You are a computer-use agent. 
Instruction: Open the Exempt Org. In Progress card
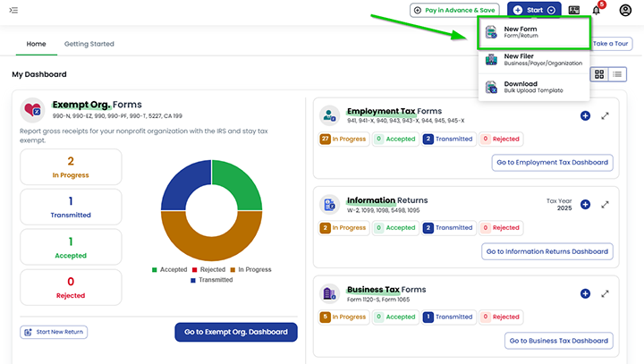[71, 167]
